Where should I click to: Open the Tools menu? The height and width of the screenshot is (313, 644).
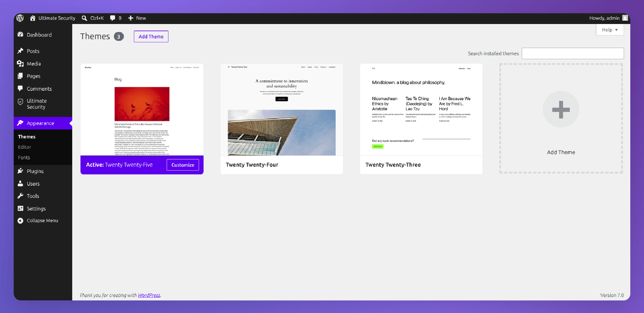(33, 196)
